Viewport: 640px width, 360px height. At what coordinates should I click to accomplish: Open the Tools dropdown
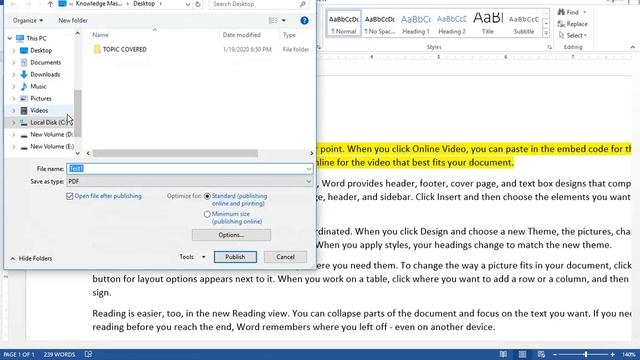[x=192, y=257]
